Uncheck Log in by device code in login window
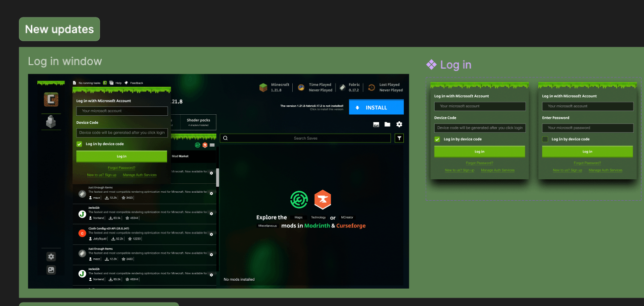644x306 pixels. click(79, 144)
